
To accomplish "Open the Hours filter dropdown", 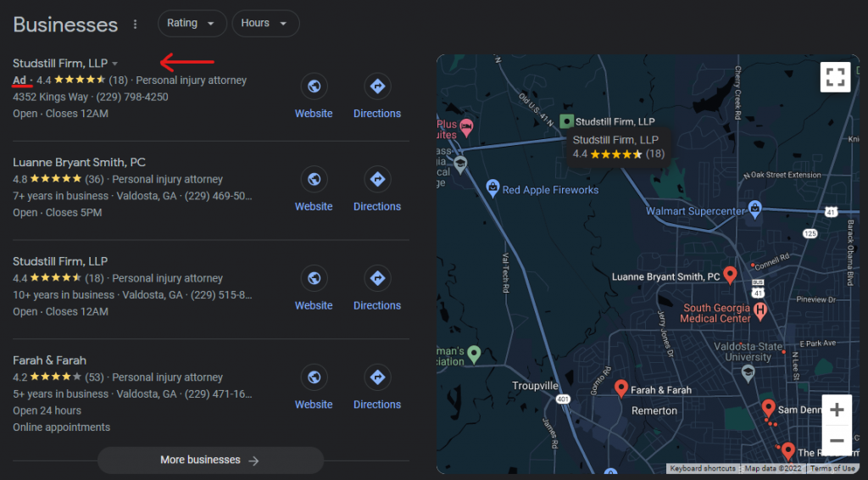I will [265, 23].
